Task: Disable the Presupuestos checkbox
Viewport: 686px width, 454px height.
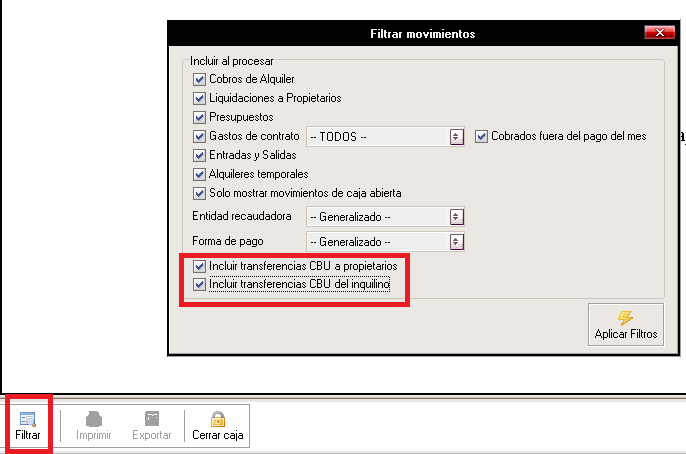Action: coord(199,117)
